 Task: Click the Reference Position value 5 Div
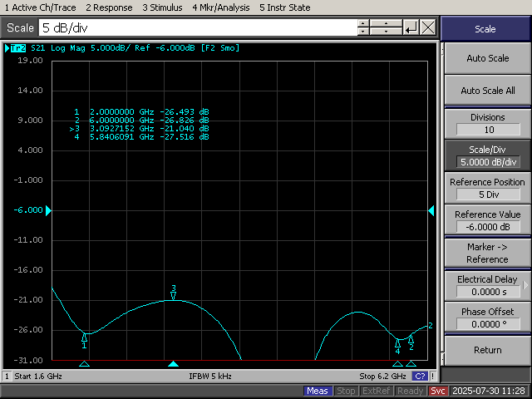pos(488,195)
